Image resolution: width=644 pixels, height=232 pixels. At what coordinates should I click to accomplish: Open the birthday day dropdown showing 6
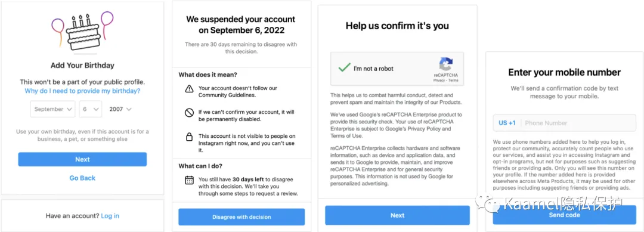(x=91, y=109)
